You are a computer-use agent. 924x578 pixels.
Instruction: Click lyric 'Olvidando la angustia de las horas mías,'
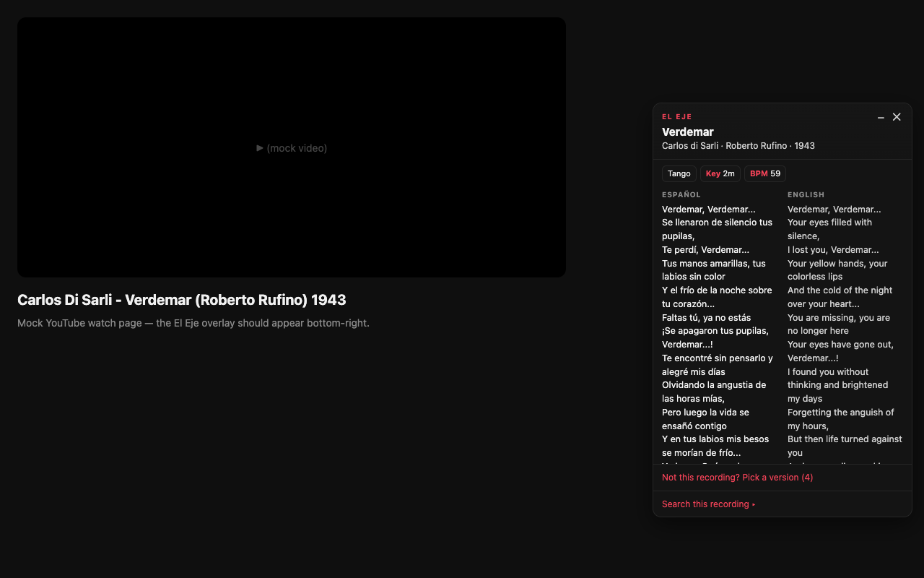(714, 392)
